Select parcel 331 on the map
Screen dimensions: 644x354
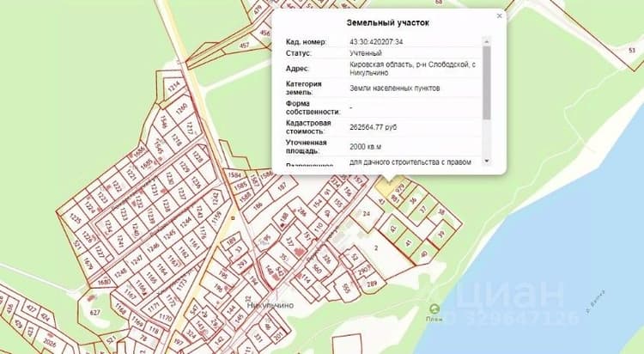pyautogui.click(x=258, y=338)
